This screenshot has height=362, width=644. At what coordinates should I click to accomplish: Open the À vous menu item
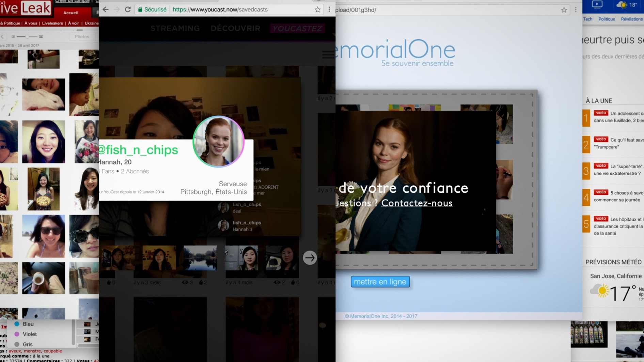coord(31,23)
